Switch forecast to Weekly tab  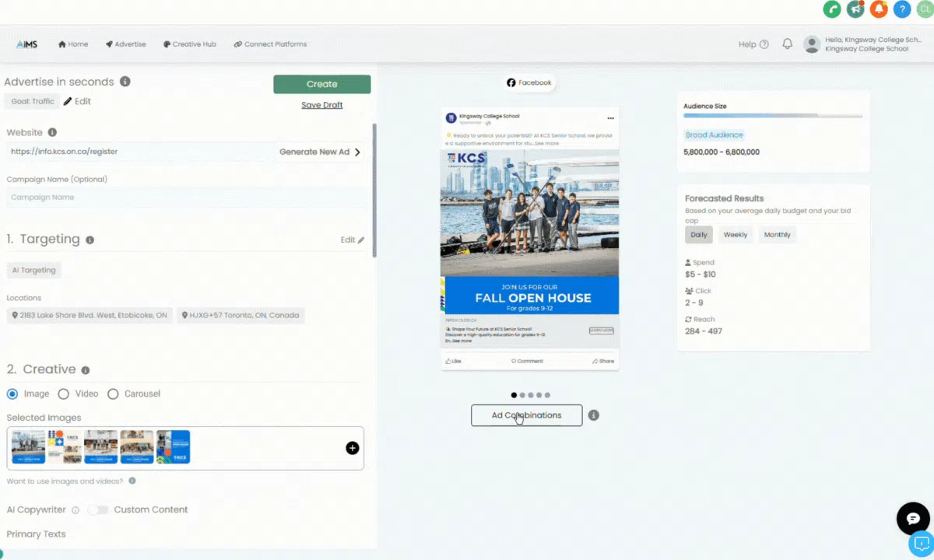point(736,235)
